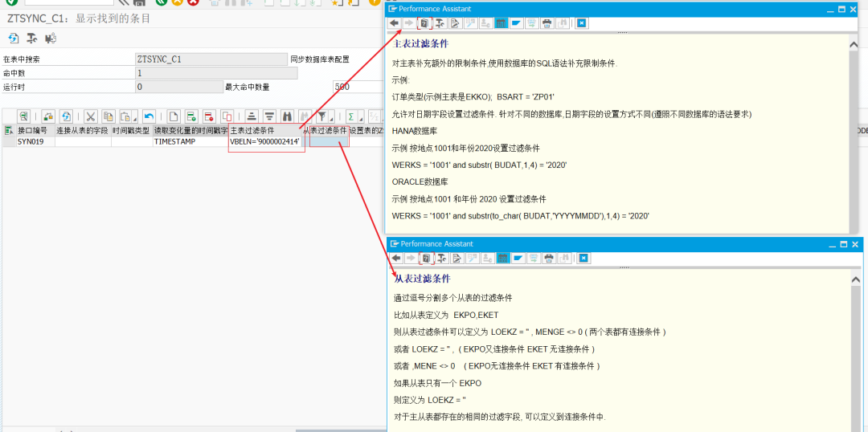The width and height of the screenshot is (868, 432).
Task: Click the blue flag icon in 从表过滤条件 help toolbar
Action: click(518, 258)
